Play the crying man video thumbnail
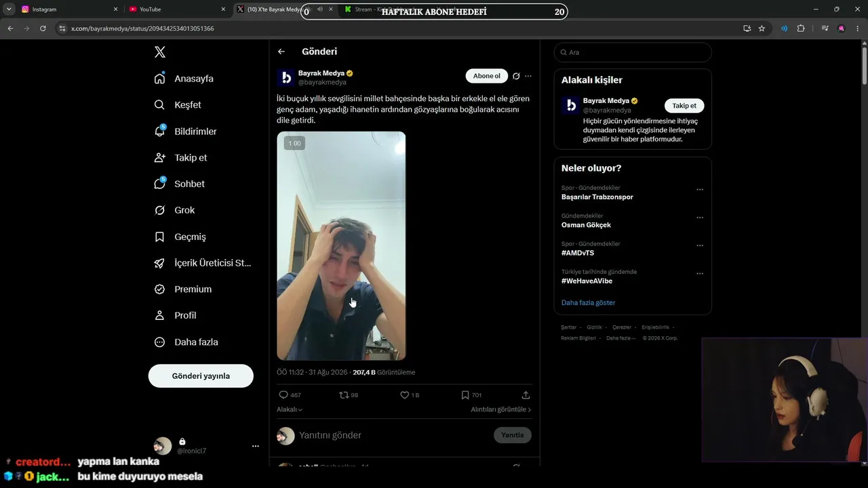Viewport: 868px width, 488px height. [x=341, y=245]
